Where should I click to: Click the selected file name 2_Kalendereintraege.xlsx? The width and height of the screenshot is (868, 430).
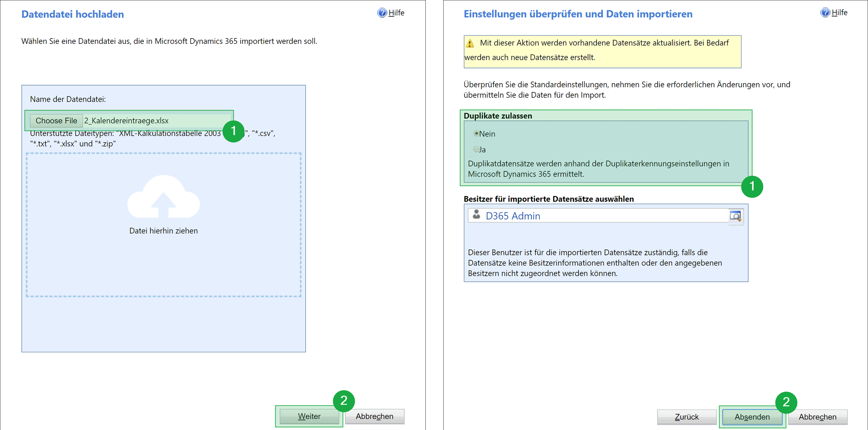click(x=126, y=121)
